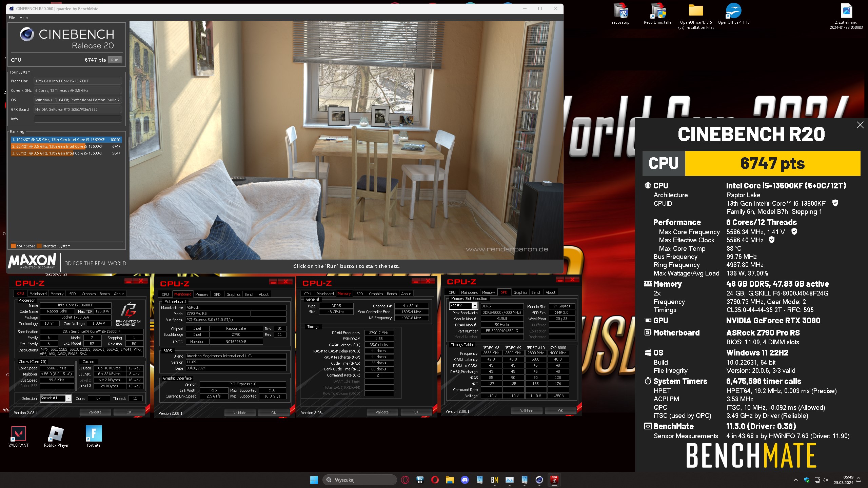Open Bench tab in CPU-Z processor window
Image resolution: width=868 pixels, height=488 pixels.
(x=104, y=294)
